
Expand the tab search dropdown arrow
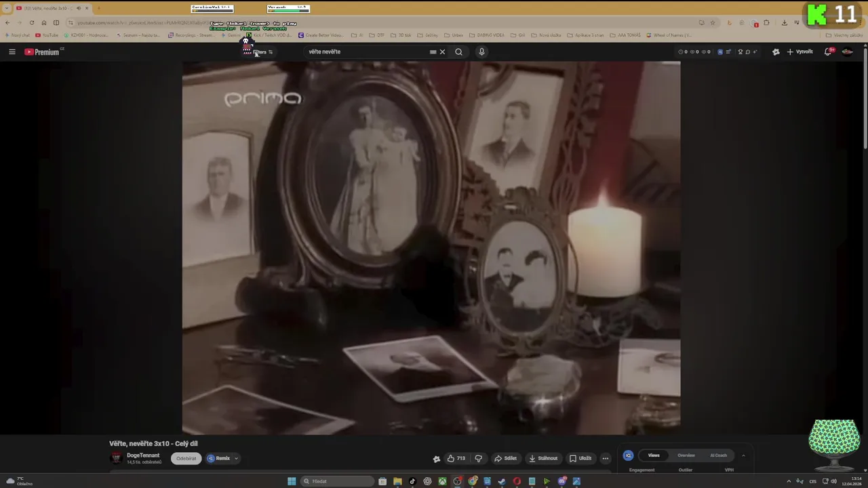coord(7,8)
